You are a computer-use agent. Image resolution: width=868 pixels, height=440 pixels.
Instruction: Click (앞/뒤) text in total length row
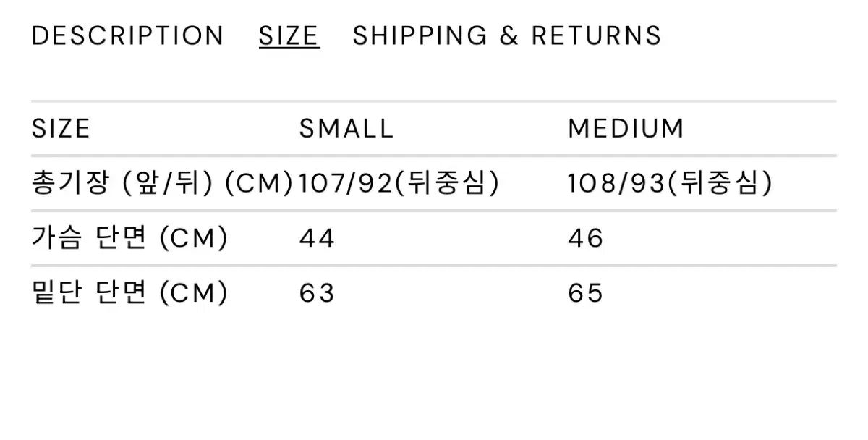(x=166, y=184)
